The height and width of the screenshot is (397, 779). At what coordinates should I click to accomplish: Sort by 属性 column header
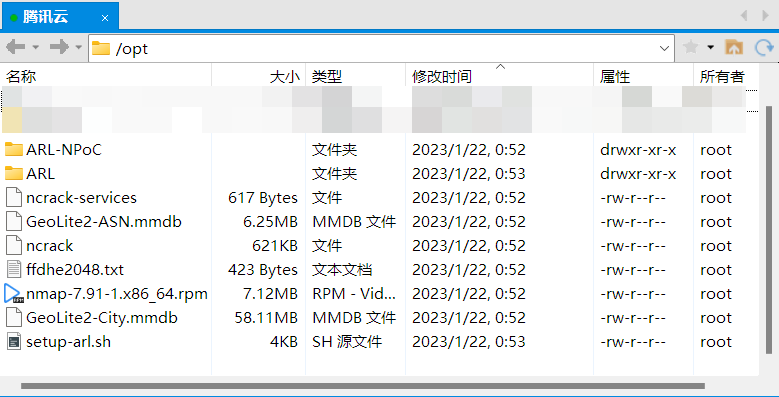(643, 77)
